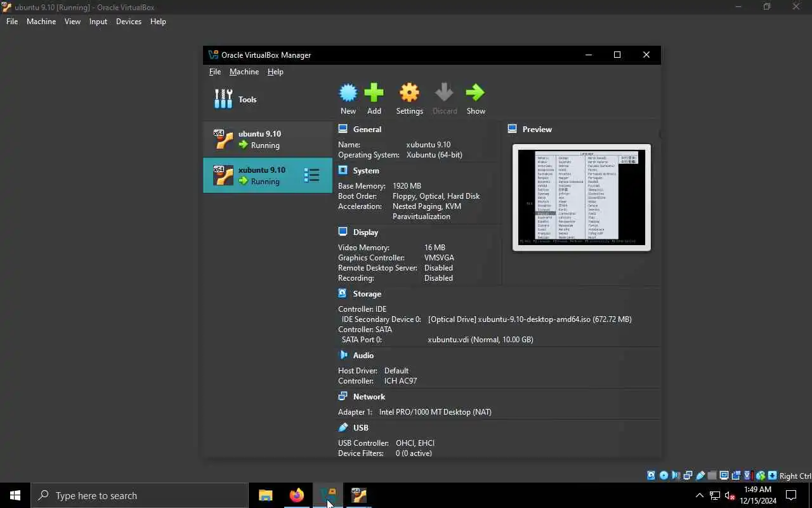This screenshot has width=812, height=508.
Task: Open the Manager's Machine menu
Action: 244,72
